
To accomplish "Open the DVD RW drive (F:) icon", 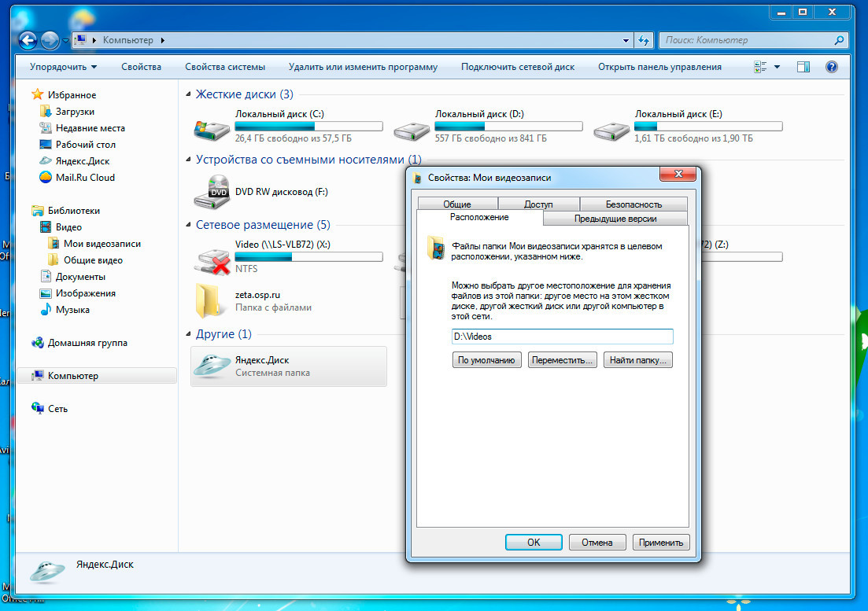I will click(x=210, y=191).
